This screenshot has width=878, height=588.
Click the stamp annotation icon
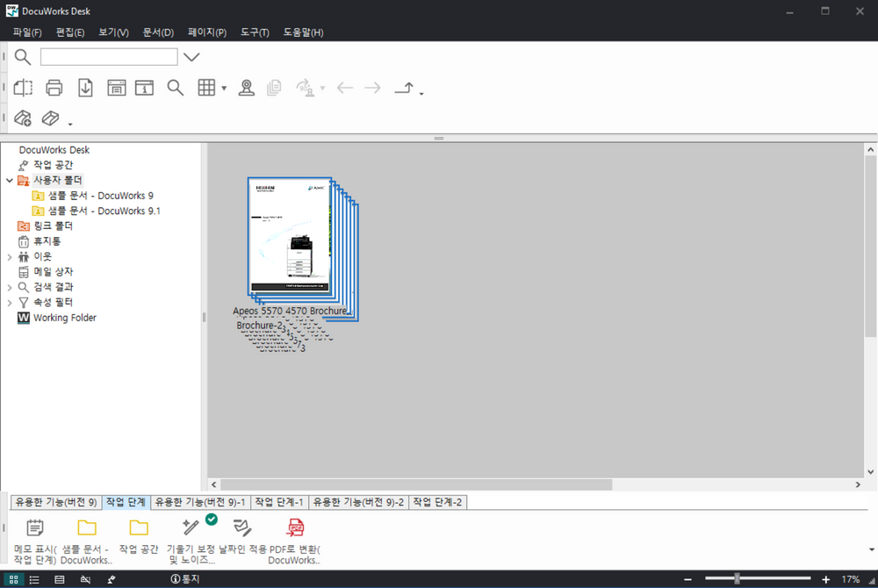click(247, 88)
